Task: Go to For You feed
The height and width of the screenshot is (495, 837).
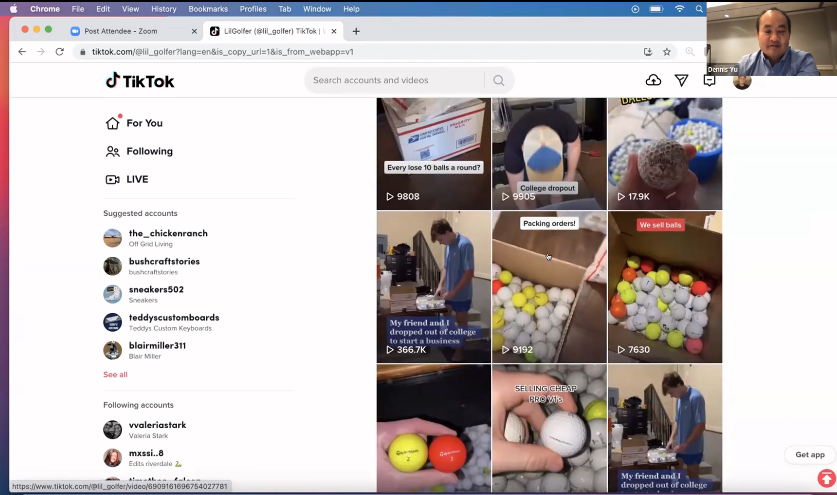Action: 134,123
